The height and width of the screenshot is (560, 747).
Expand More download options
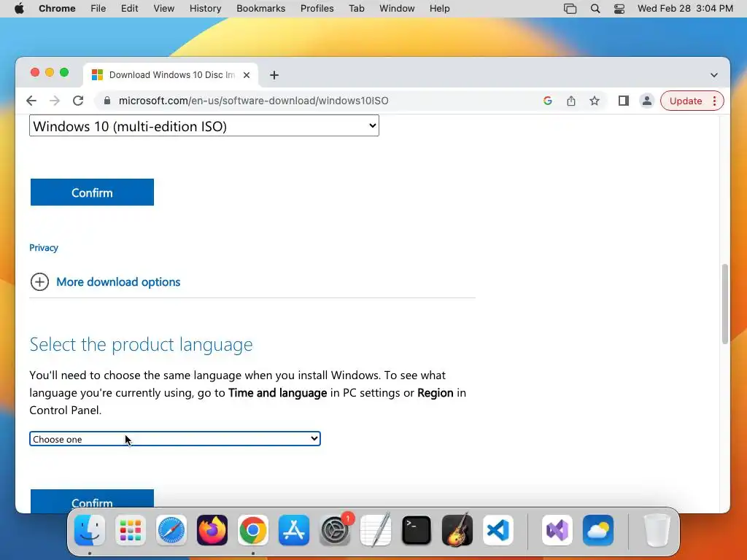point(39,282)
